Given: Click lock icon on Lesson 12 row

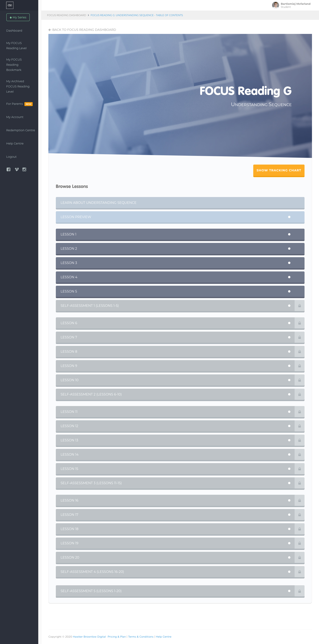Looking at the screenshot, I should 299,426.
